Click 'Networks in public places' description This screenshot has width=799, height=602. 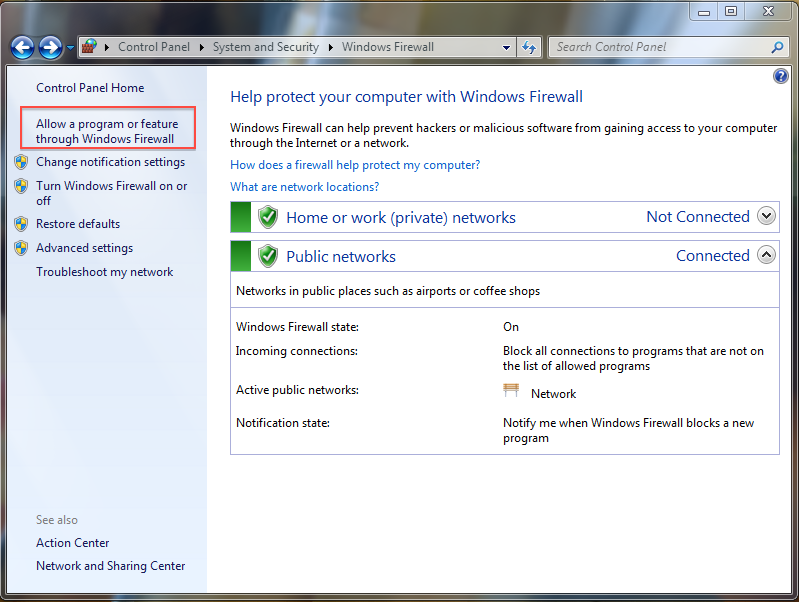(388, 291)
